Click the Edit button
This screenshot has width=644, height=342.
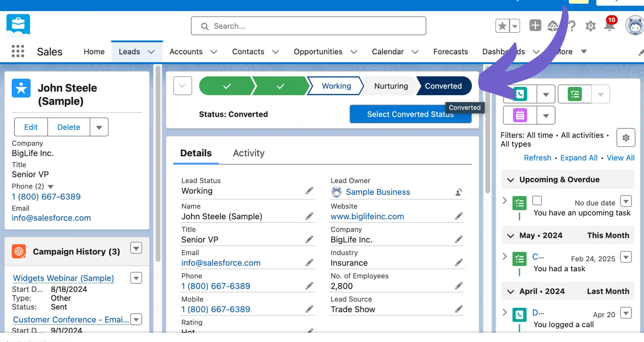(31, 127)
